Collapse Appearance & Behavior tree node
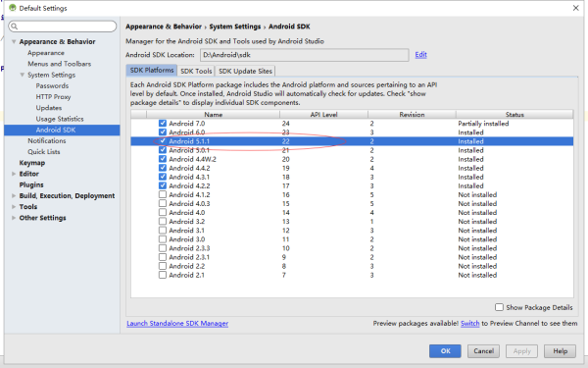This screenshot has width=588, height=368. [14, 41]
